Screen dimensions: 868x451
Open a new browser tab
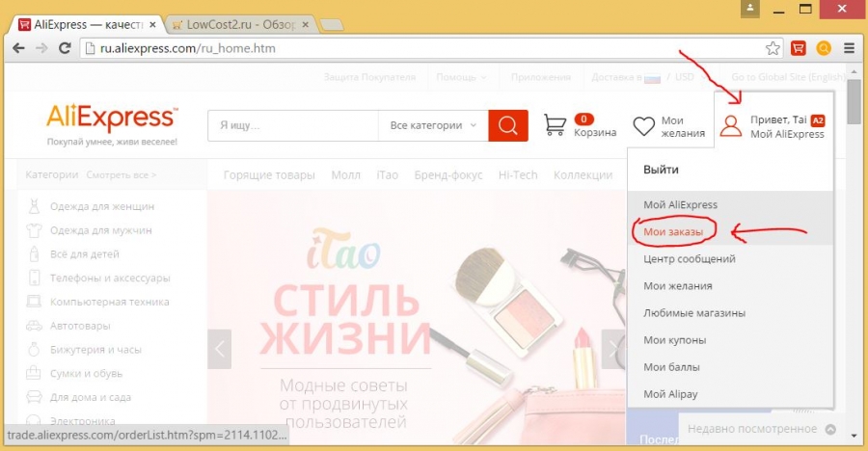[x=332, y=25]
